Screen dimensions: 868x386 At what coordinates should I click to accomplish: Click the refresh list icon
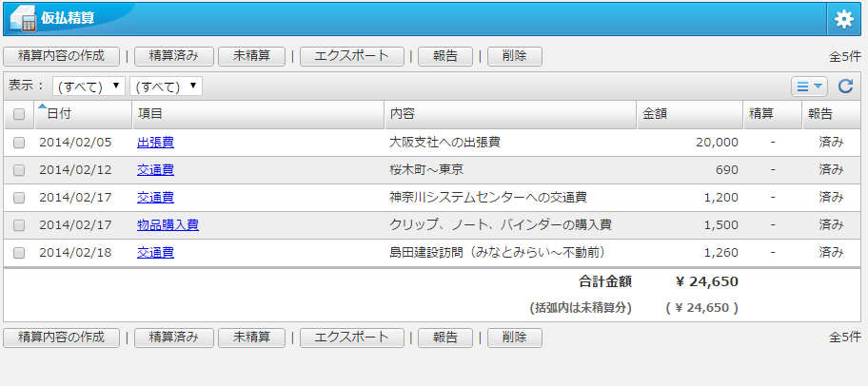pyautogui.click(x=845, y=87)
